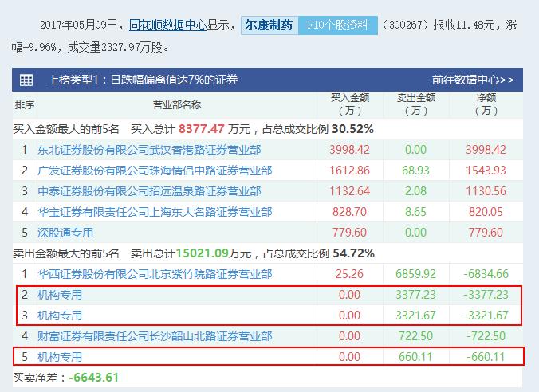Click buy amount 828.70 cell
539x392 pixels.
point(349,212)
